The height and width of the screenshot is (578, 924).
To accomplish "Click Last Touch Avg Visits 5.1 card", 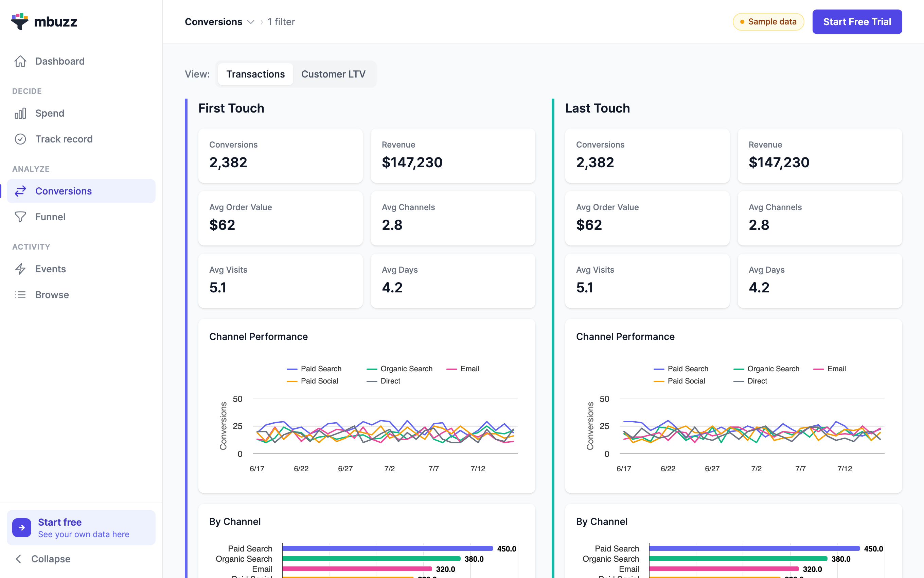I will (x=647, y=281).
